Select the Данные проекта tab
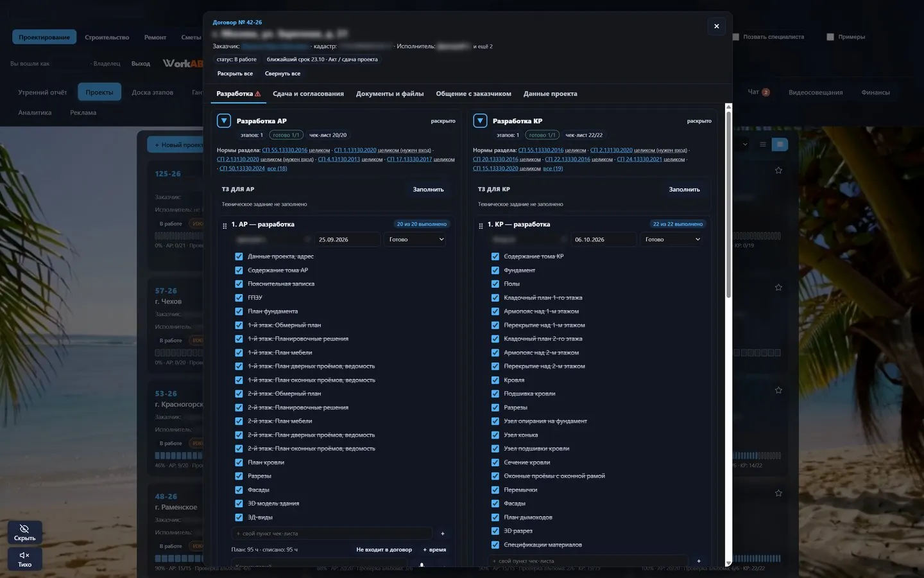Viewport: 924px width, 578px height. tap(551, 94)
